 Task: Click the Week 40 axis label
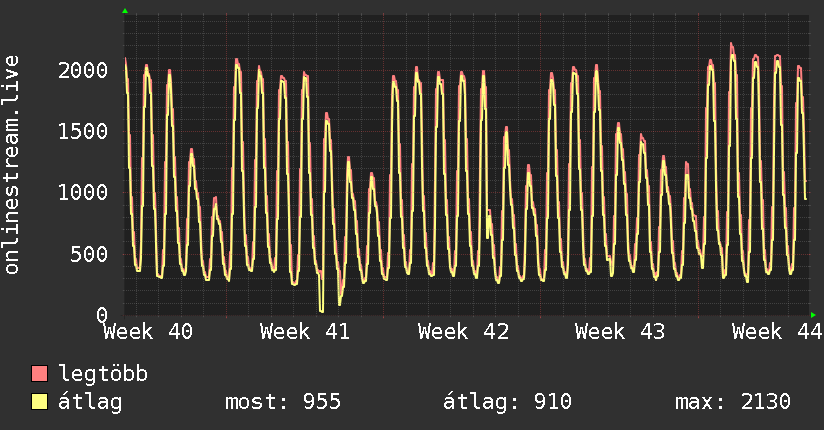pos(148,332)
